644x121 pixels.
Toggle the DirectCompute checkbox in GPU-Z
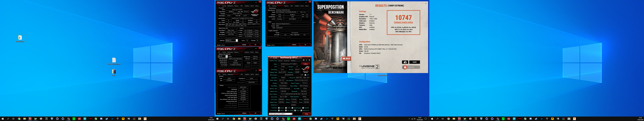point(292,108)
